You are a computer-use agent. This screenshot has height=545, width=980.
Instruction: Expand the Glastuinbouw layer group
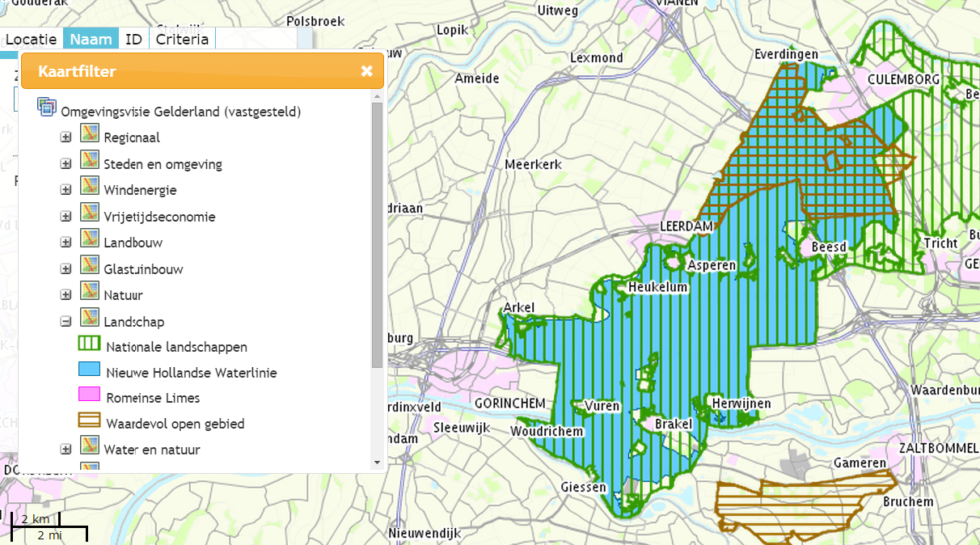click(x=65, y=268)
